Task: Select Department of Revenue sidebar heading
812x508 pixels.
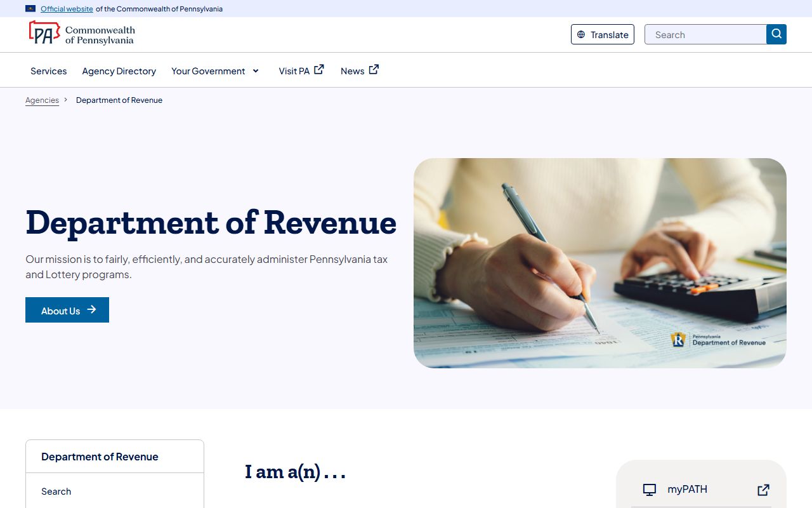Action: click(100, 457)
